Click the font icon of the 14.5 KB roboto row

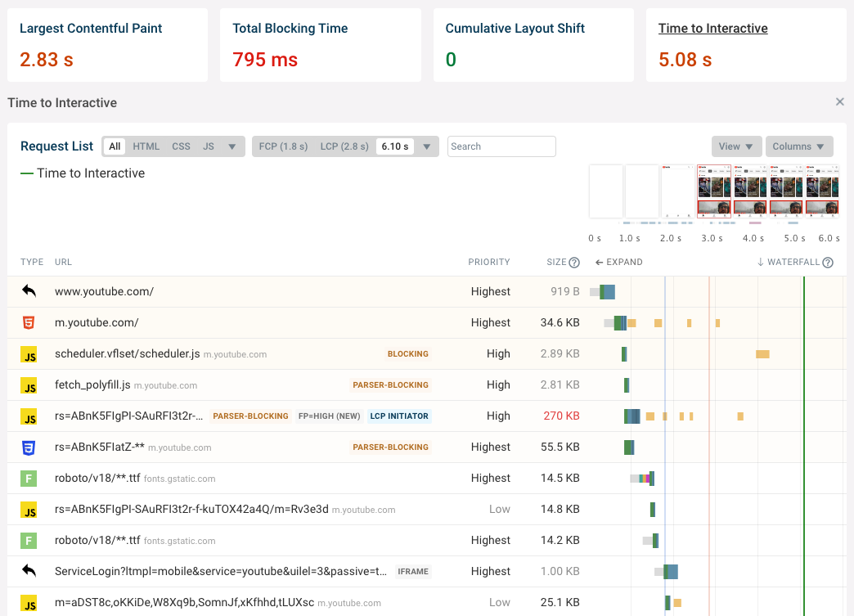pyautogui.click(x=29, y=479)
